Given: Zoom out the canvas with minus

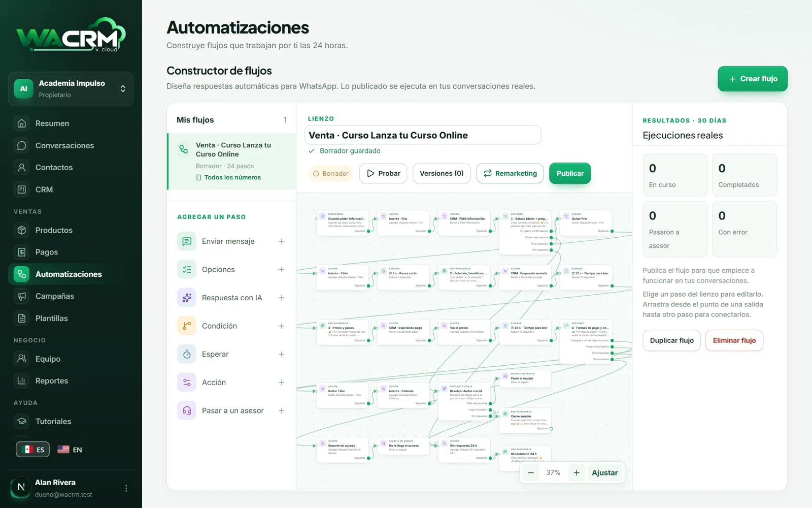Looking at the screenshot, I should coord(531,472).
